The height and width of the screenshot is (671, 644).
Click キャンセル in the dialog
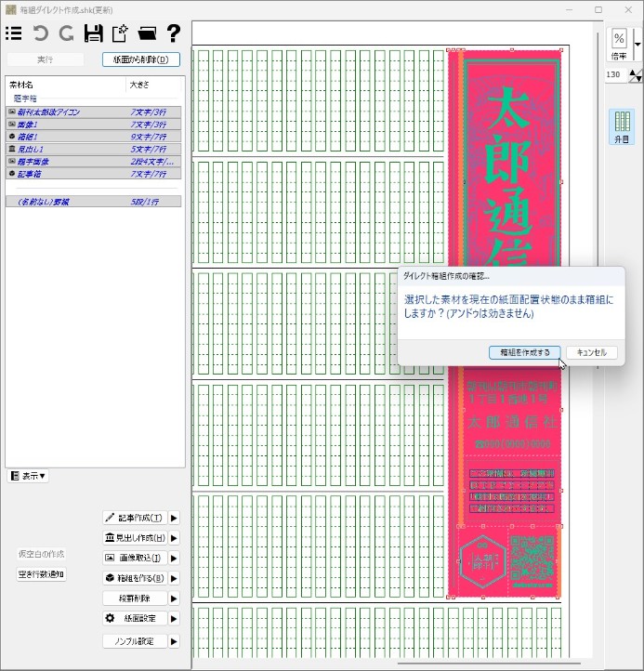click(591, 352)
